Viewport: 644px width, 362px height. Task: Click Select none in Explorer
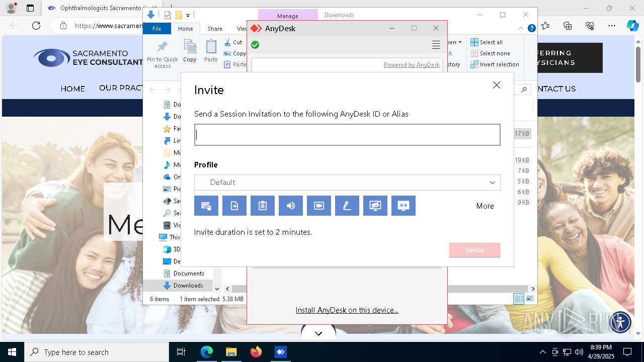[x=490, y=53]
